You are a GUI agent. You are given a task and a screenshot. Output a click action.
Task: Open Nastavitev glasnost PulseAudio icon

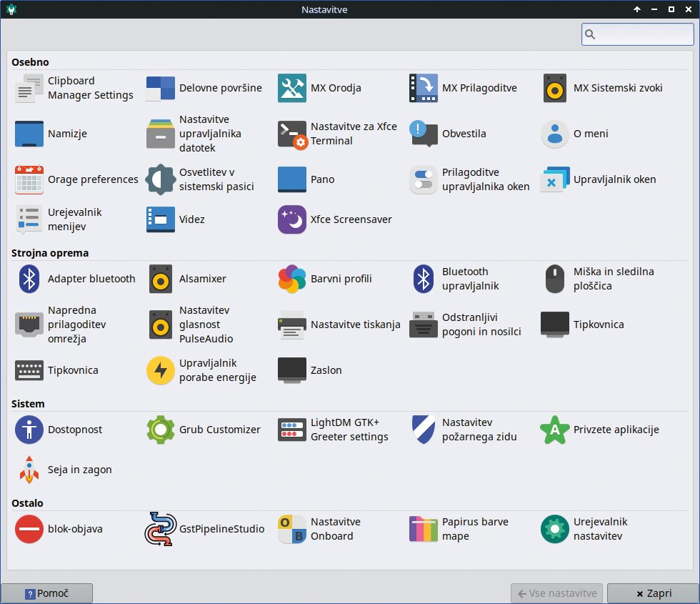coord(160,325)
